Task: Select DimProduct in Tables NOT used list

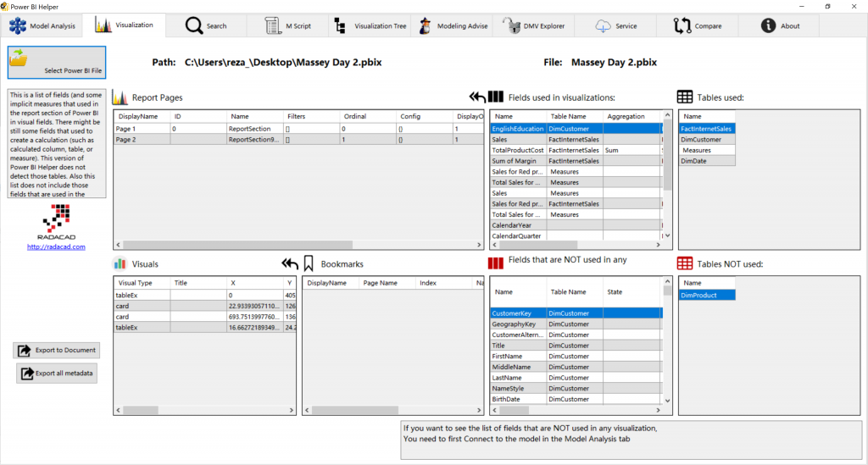Action: pyautogui.click(x=705, y=295)
